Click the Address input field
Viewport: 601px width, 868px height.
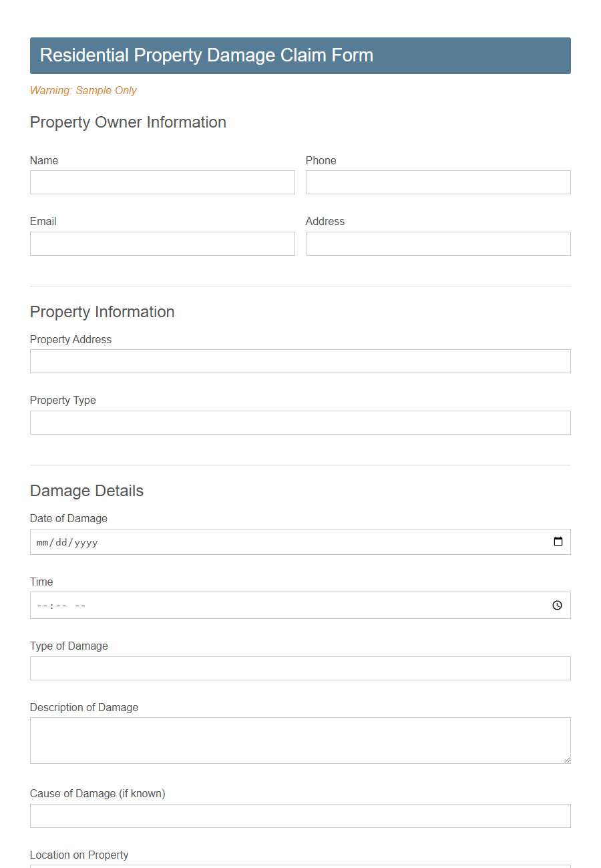point(437,243)
